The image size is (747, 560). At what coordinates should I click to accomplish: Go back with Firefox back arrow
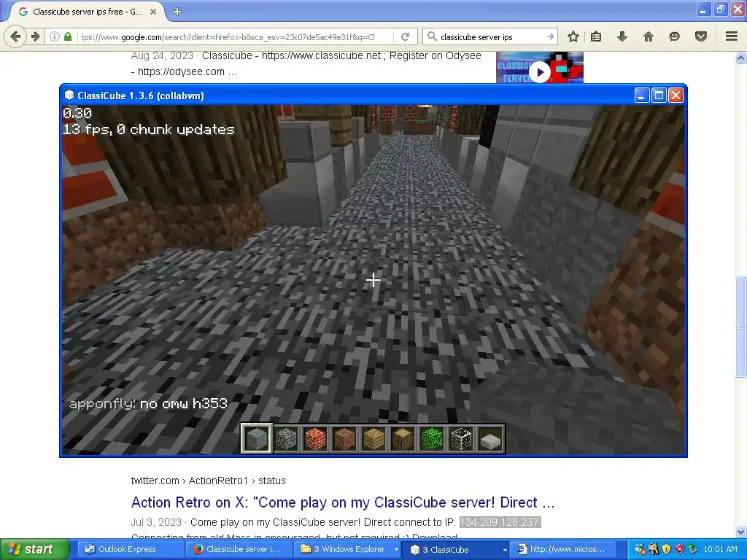tap(15, 36)
